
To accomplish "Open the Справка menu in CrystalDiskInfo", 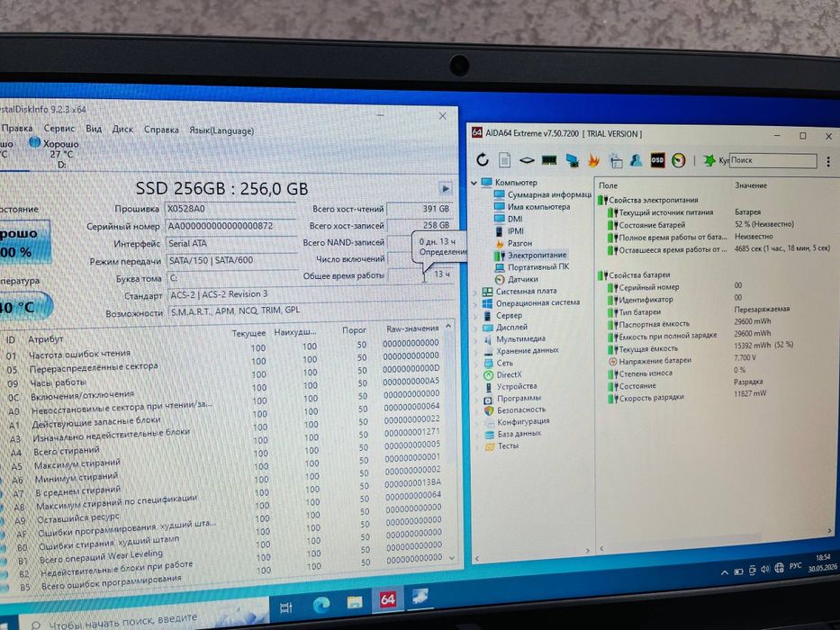I will (x=161, y=130).
